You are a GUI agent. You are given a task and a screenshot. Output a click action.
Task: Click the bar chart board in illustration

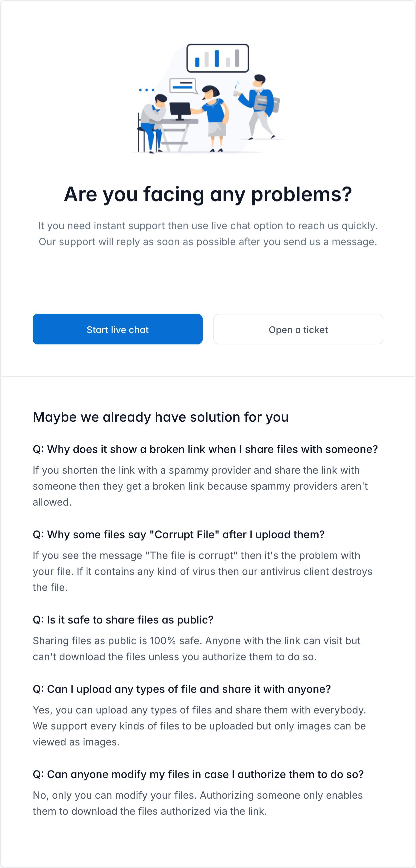point(218,58)
